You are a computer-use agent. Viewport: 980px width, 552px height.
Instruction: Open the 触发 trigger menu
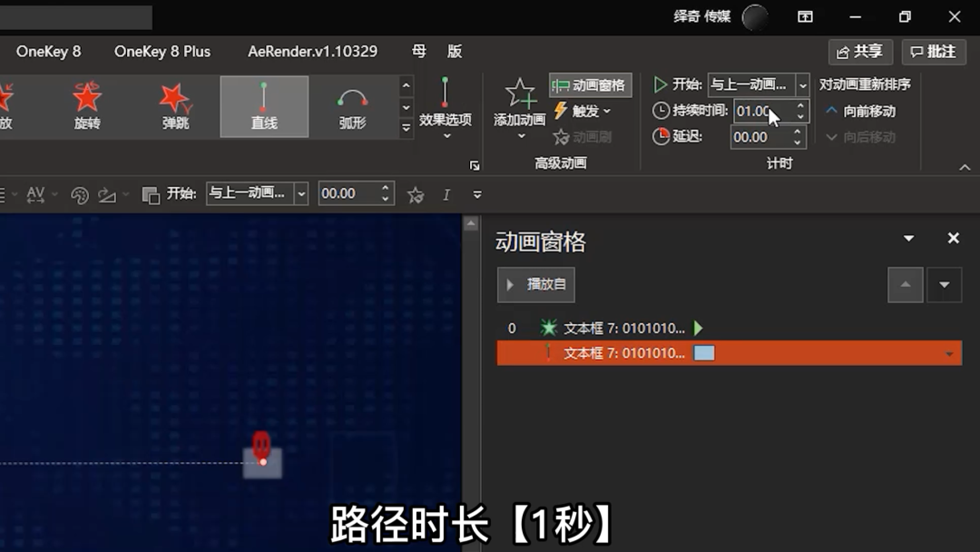point(583,111)
